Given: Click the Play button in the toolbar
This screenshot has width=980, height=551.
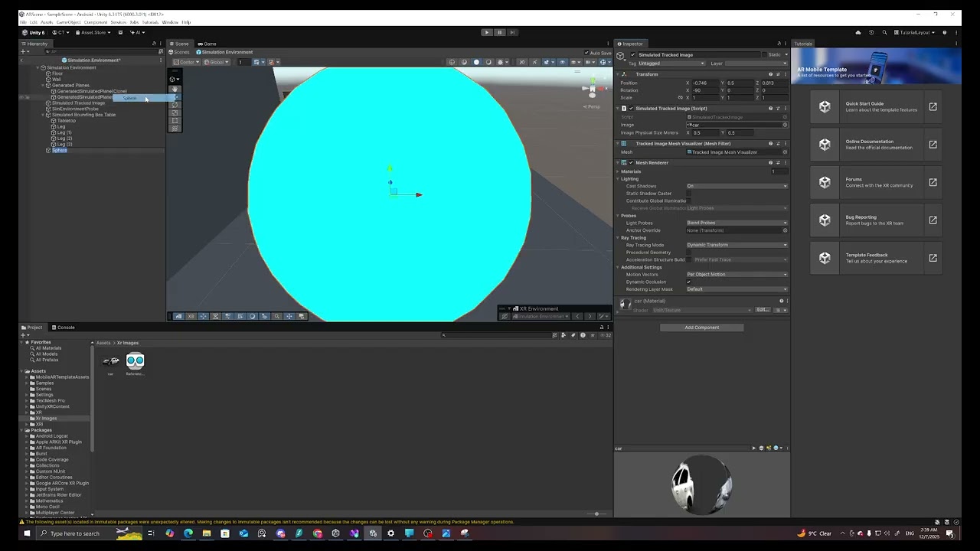Looking at the screenshot, I should 486,32.
